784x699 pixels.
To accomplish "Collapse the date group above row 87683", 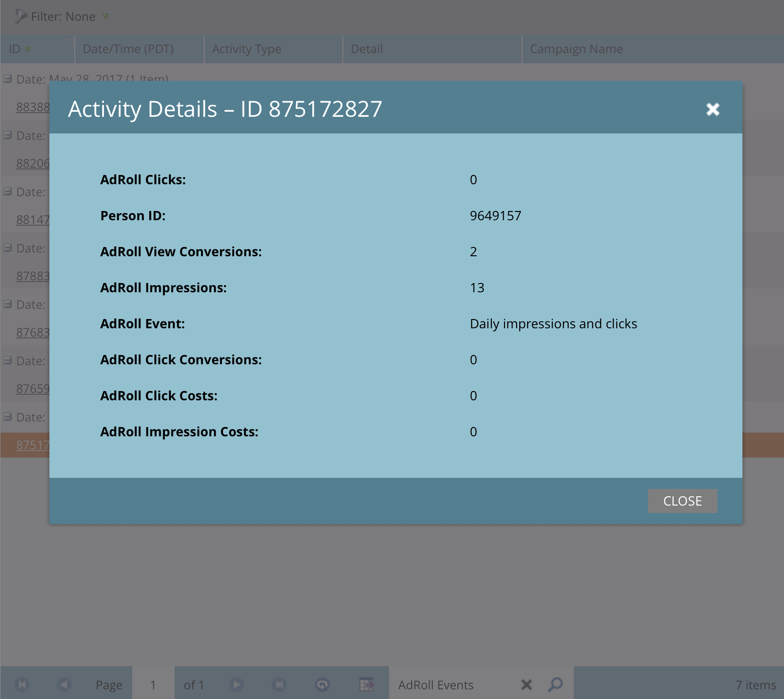I will pos(7,304).
